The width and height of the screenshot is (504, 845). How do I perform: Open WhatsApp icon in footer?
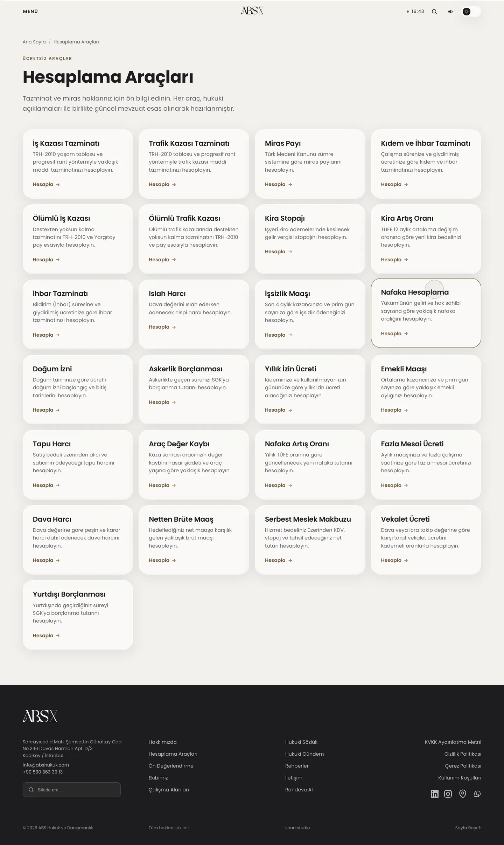(477, 794)
